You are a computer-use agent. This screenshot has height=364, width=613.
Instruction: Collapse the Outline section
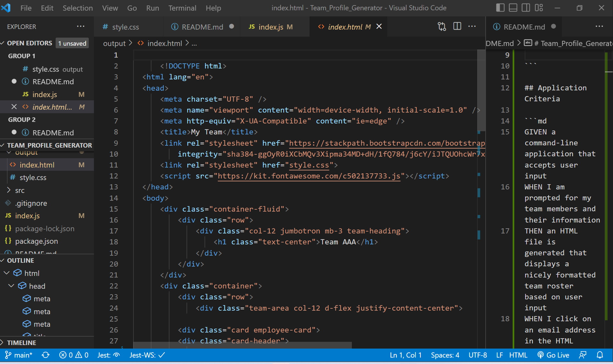(47, 260)
